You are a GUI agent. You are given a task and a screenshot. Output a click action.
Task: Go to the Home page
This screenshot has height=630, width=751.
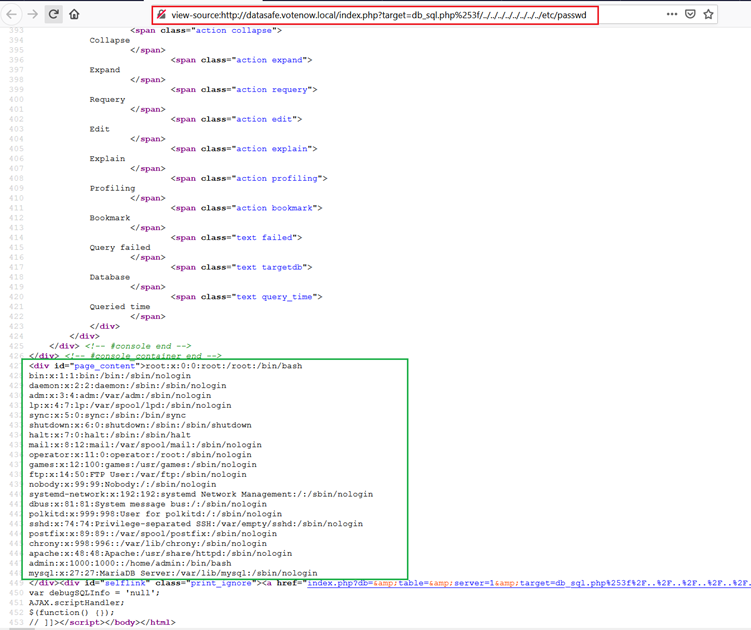point(75,15)
